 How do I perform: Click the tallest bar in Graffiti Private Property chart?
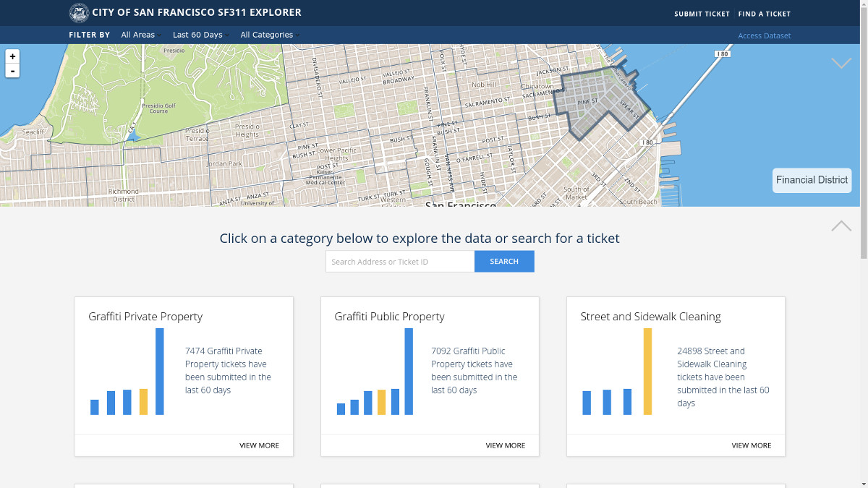pos(160,372)
